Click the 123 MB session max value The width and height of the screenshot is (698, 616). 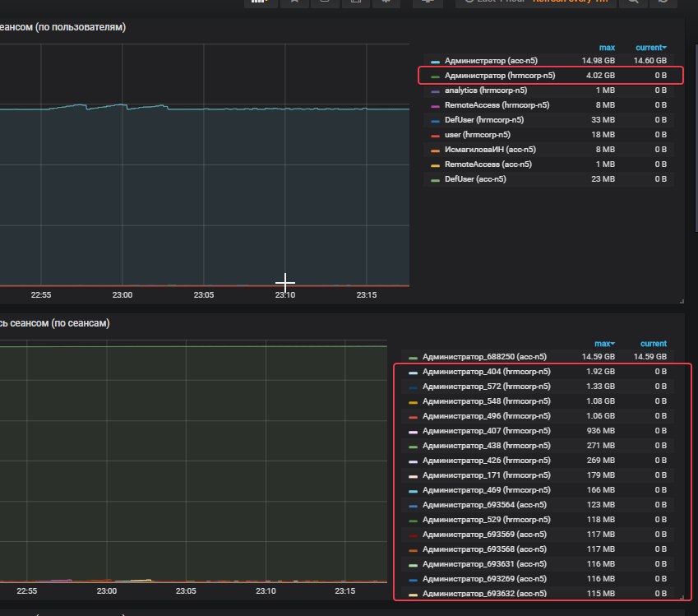coord(600,505)
